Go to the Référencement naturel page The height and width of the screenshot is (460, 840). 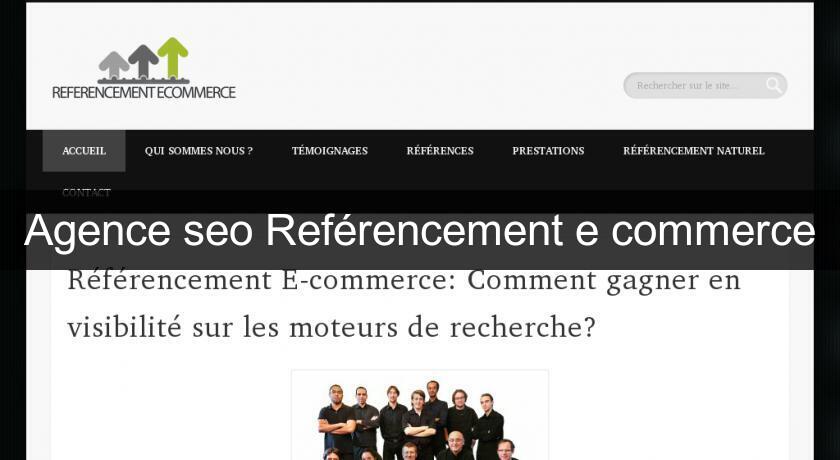[x=694, y=151]
